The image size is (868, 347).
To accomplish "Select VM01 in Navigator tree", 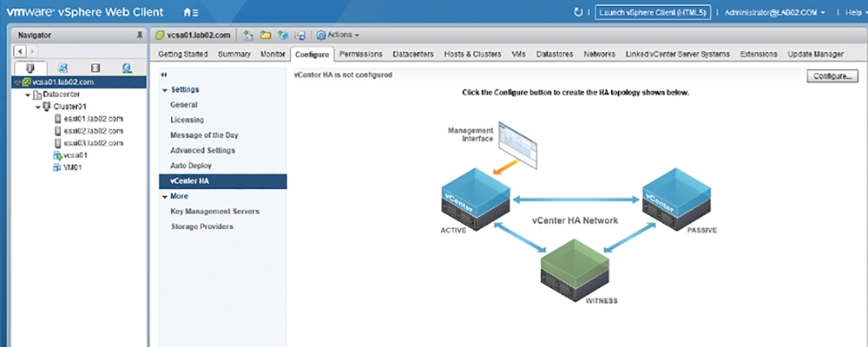I will (73, 167).
